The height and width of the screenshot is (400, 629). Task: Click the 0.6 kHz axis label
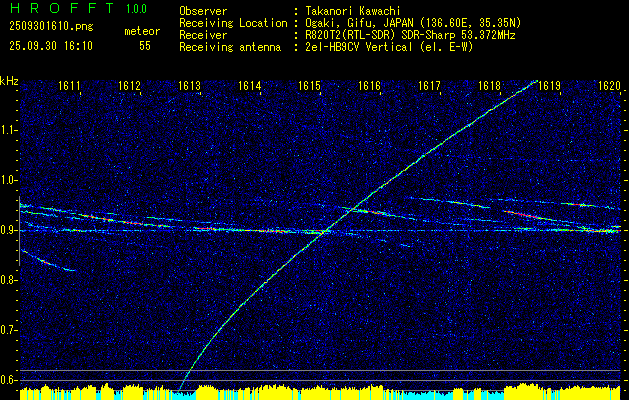click(8, 380)
